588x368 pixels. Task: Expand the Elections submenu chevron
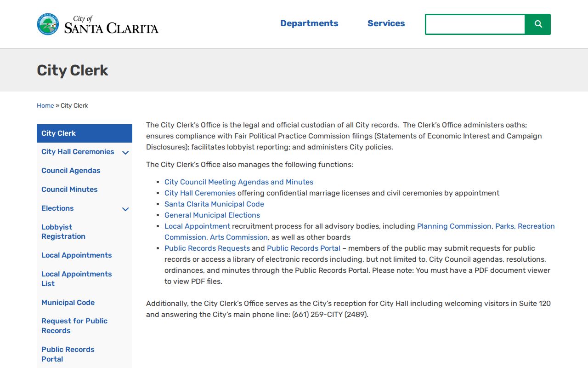(125, 209)
